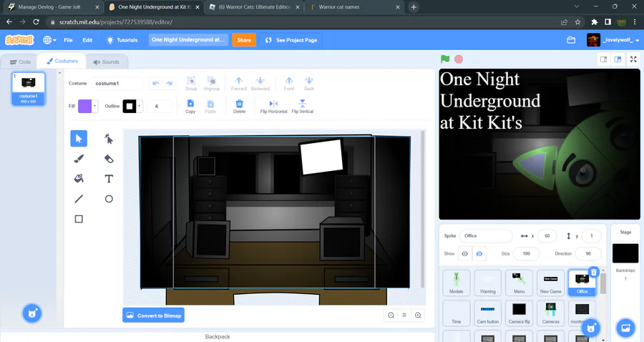
Task: Toggle full screen stage mode
Action: 633,59
